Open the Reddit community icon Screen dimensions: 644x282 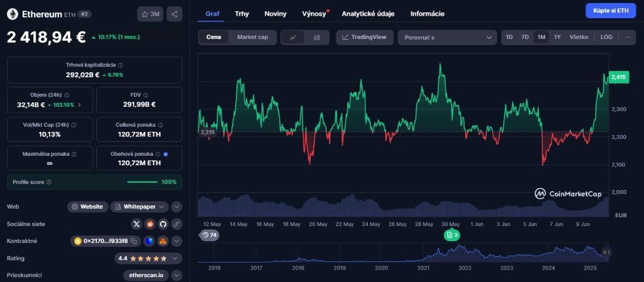click(x=150, y=224)
